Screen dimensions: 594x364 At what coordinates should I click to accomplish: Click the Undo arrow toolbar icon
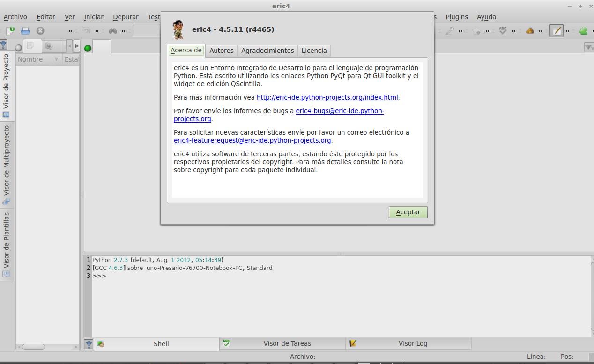point(86,31)
